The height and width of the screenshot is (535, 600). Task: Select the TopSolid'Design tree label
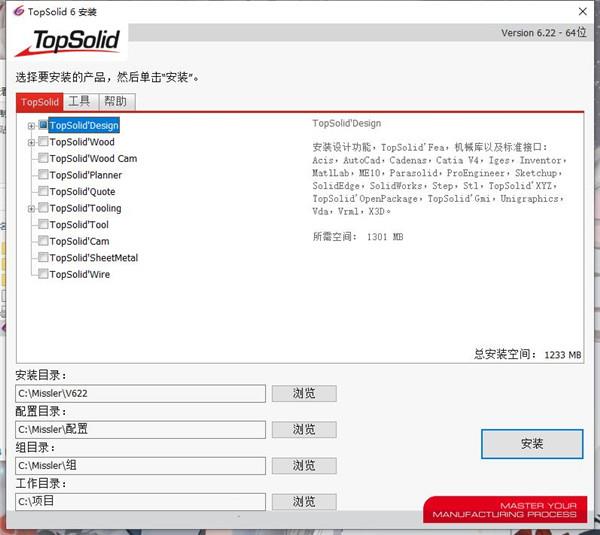(x=84, y=126)
